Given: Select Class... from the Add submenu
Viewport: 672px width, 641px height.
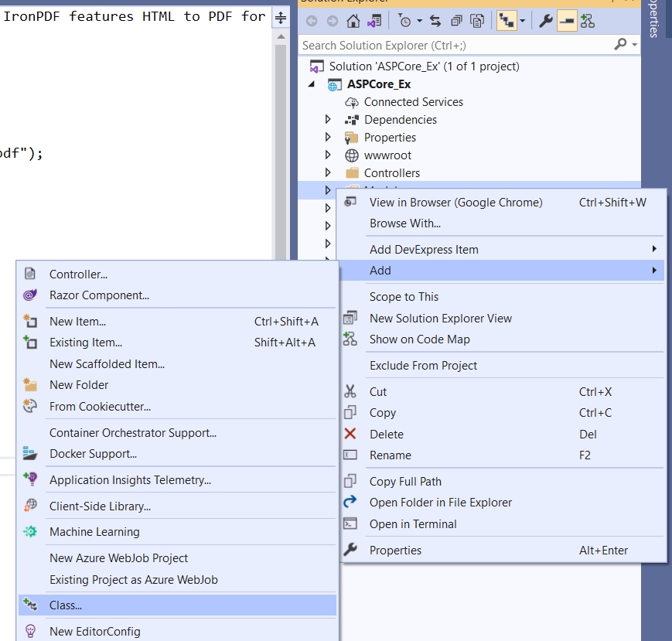Looking at the screenshot, I should (66, 605).
